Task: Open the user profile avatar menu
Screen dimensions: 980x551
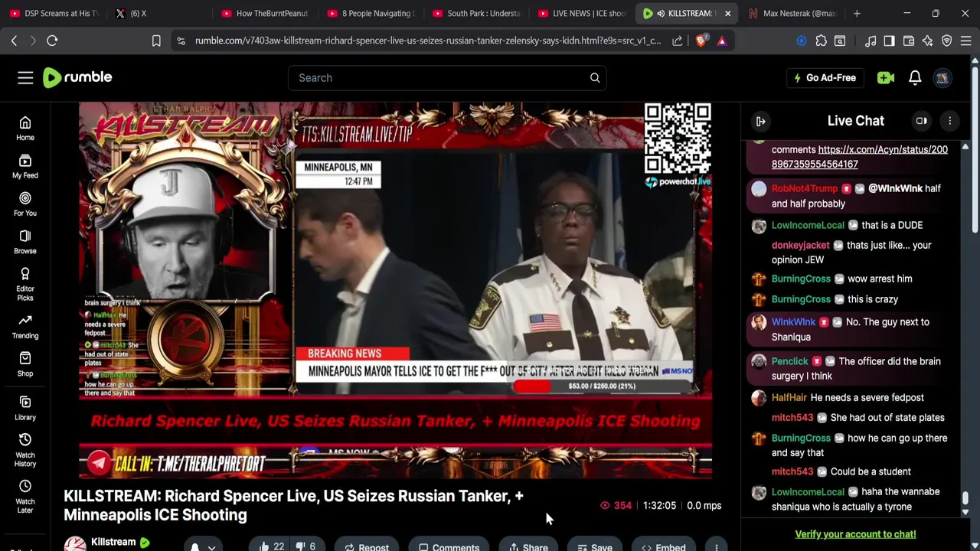Action: click(x=942, y=77)
